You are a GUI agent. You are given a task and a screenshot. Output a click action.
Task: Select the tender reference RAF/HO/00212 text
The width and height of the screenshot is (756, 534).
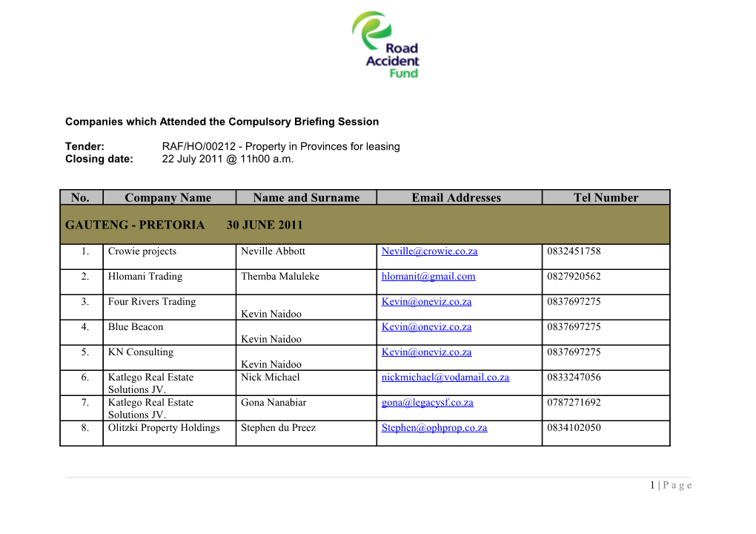(x=281, y=146)
